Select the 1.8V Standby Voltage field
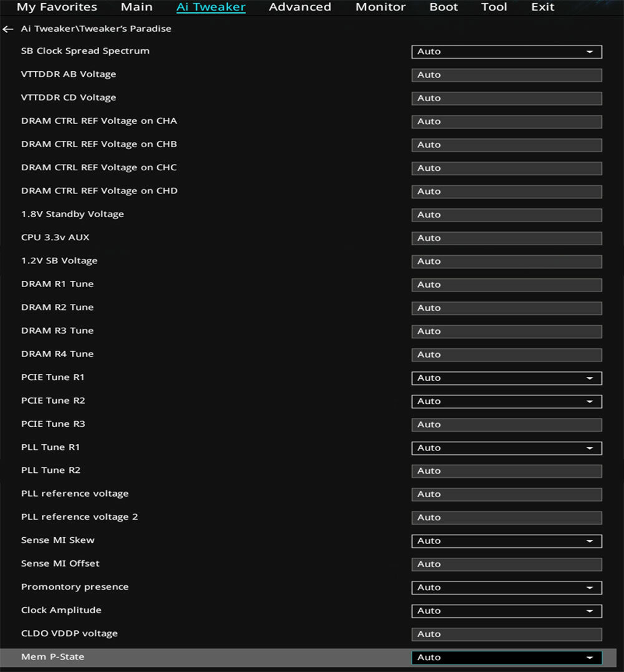 tap(507, 215)
